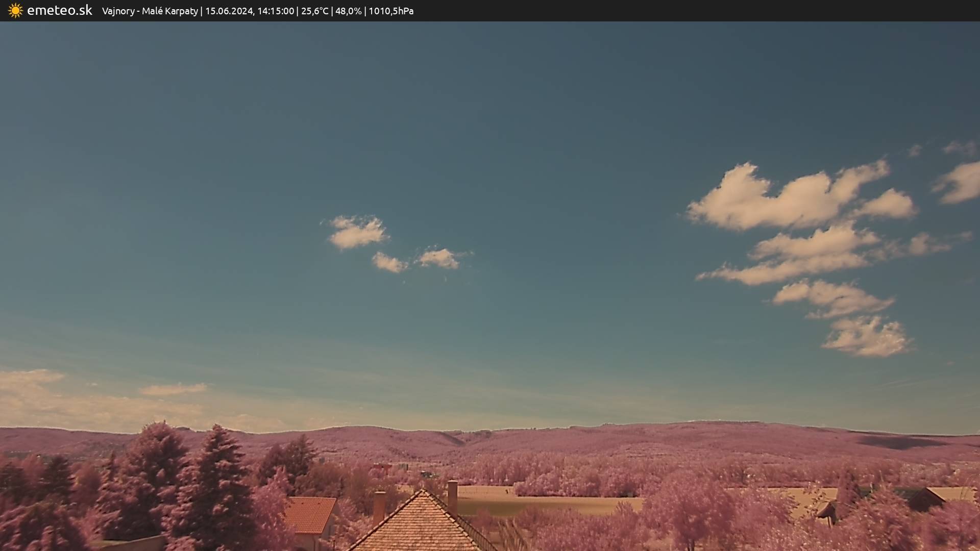Click the shorter chimney left of the roof peak

click(x=379, y=507)
